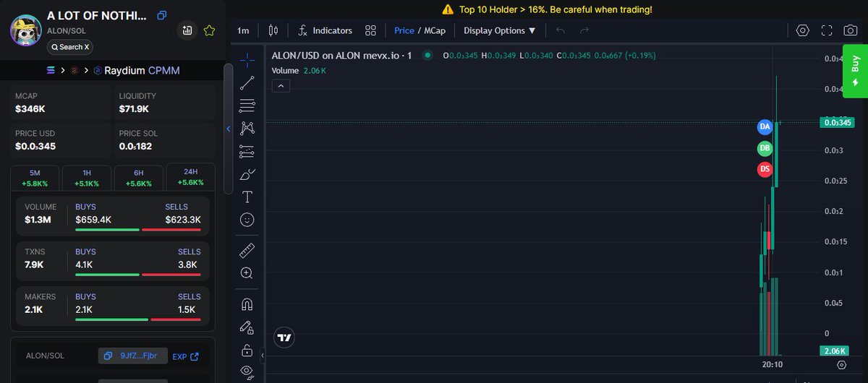
Task: Collapse the left info panel chevron
Action: click(229, 129)
